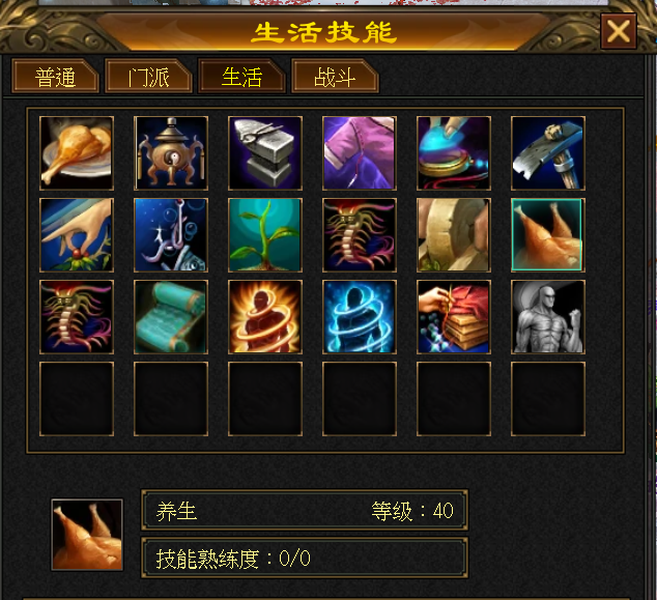Viewport: 657px width, 600px height.
Task: Choose the fishing hook skill icon
Action: tap(171, 235)
